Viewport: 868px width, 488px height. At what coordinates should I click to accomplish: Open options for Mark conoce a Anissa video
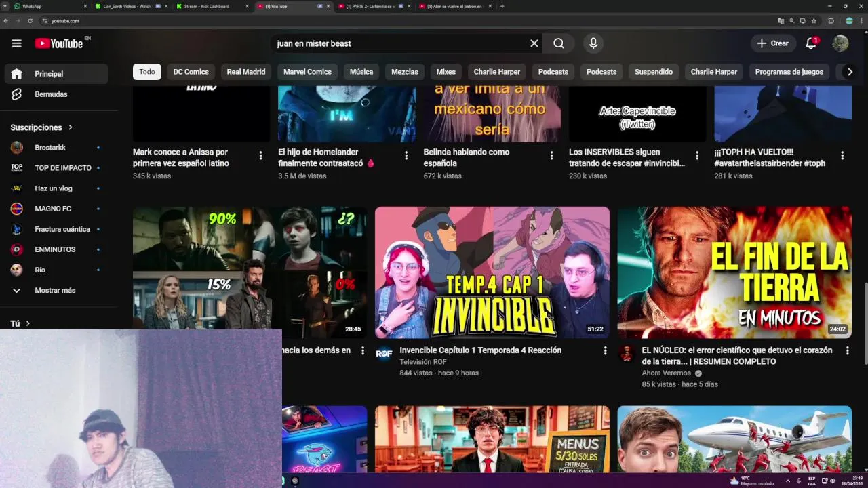[260, 156]
